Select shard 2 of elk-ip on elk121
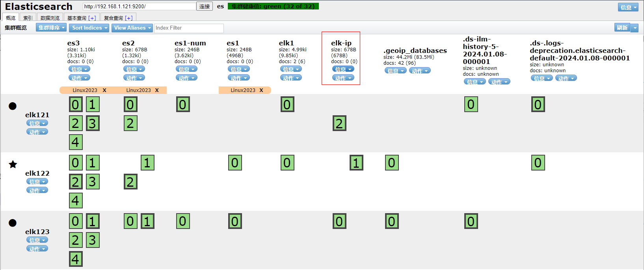Viewport: 644px width, 270px height. coord(339,123)
